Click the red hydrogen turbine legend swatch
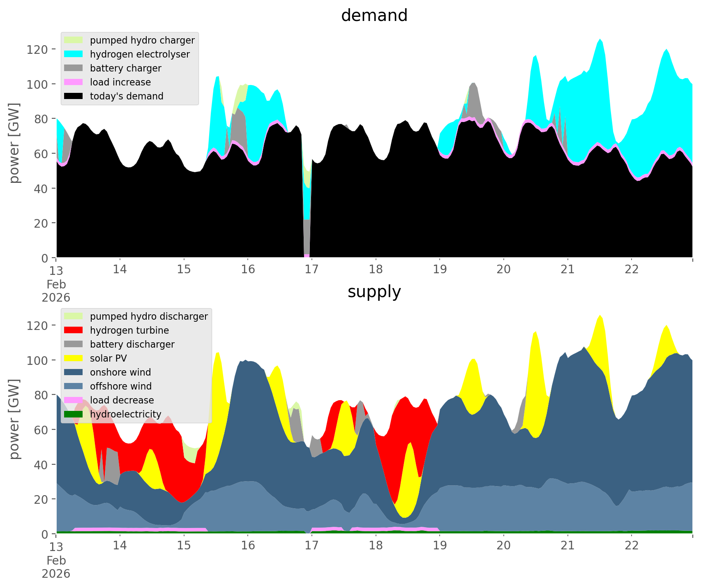This screenshot has width=701, height=588. click(x=74, y=330)
